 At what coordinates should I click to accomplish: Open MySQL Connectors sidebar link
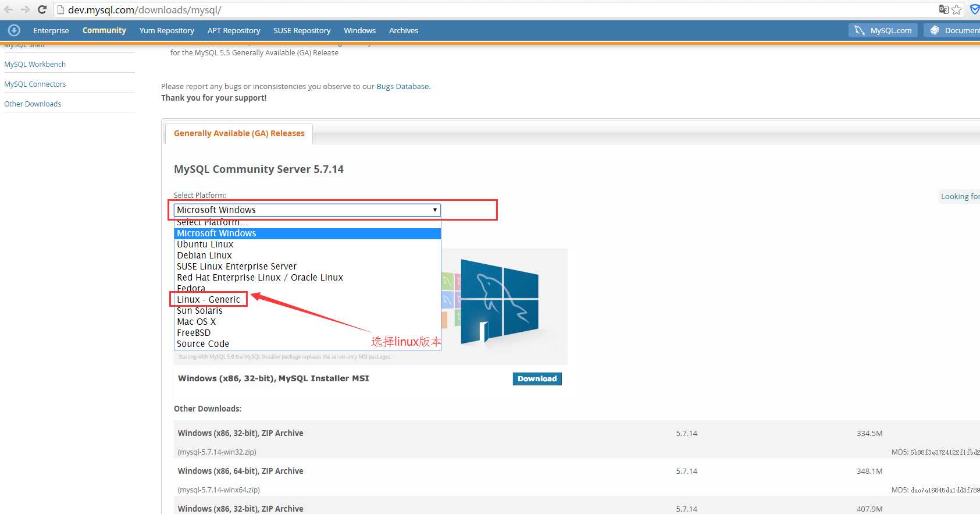35,84
